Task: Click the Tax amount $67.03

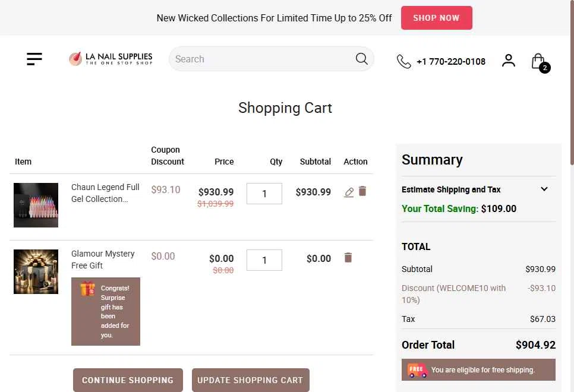Action: 543,319
